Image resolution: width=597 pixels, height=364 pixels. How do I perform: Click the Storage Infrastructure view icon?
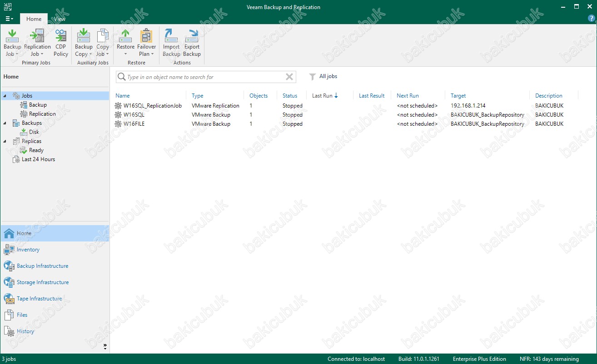pos(9,282)
